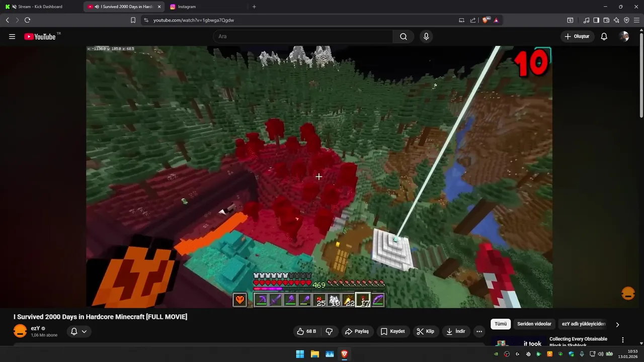
Task: Go back in browser history
Action: [8, 20]
